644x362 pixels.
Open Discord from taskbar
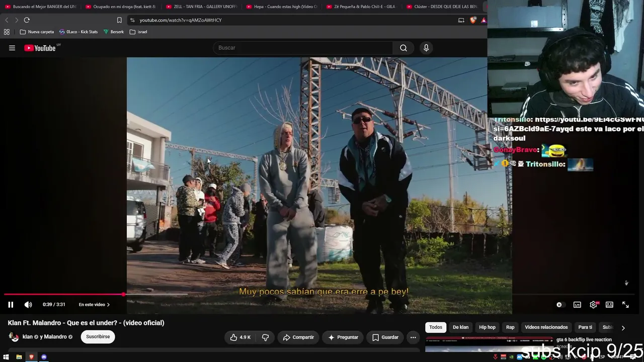click(x=44, y=357)
